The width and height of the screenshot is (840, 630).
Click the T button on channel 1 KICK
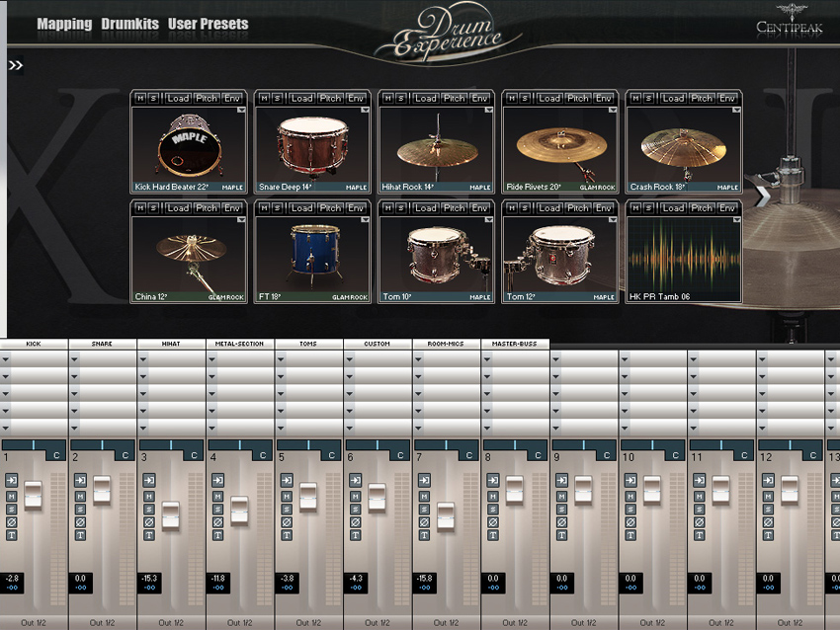click(11, 535)
